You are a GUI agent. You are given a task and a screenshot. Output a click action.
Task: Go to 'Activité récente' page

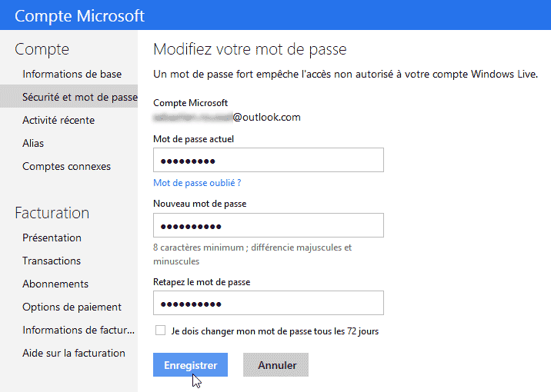click(58, 120)
